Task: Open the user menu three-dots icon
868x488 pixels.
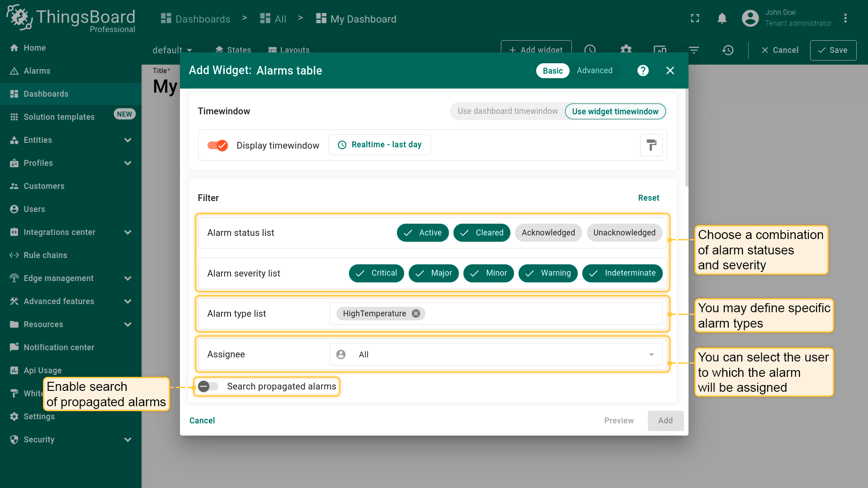Action: point(845,19)
